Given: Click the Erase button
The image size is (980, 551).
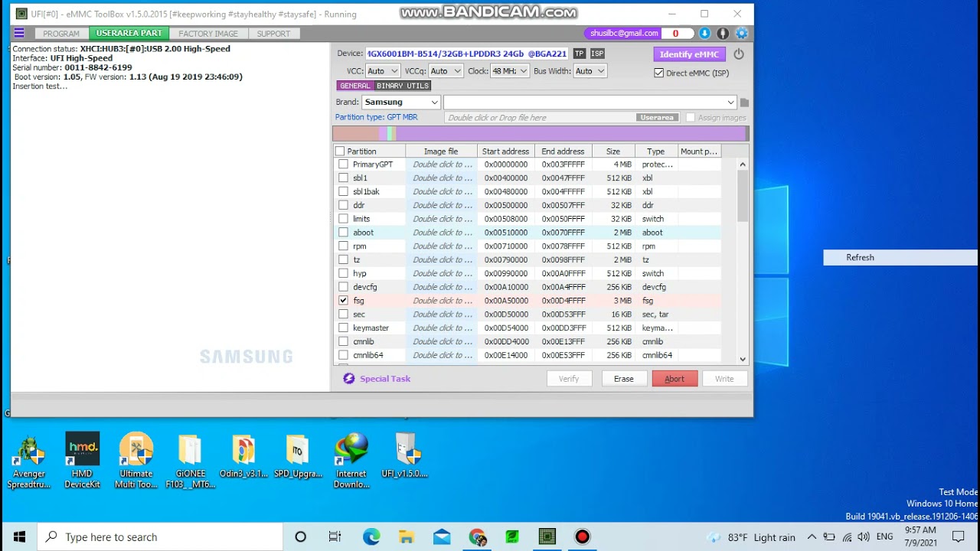Looking at the screenshot, I should click(x=623, y=379).
